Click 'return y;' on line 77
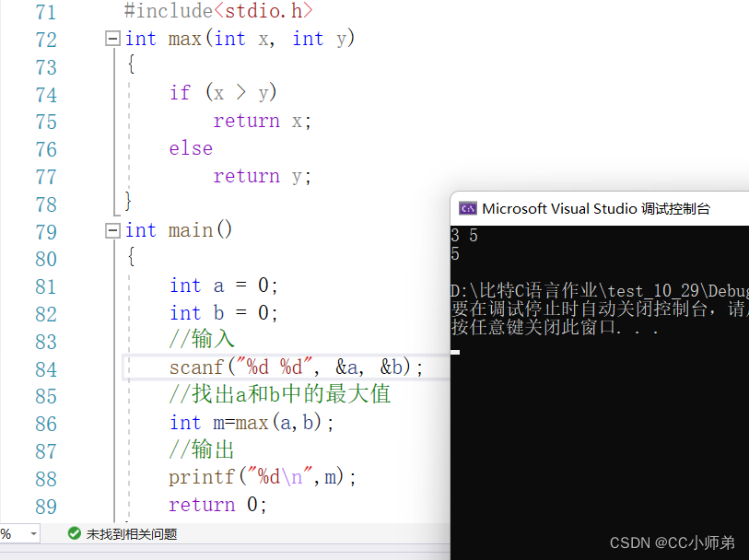749x560 pixels. (x=263, y=176)
